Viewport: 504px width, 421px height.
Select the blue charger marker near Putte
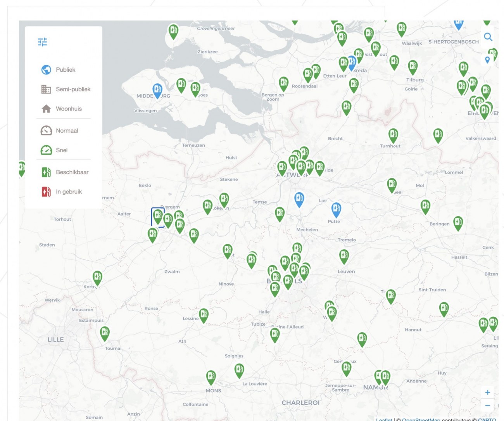click(336, 210)
